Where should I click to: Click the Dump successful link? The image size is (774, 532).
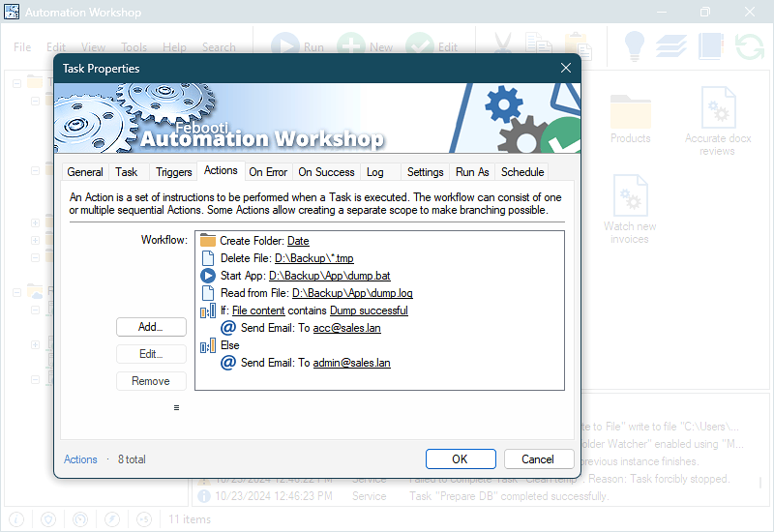click(369, 310)
